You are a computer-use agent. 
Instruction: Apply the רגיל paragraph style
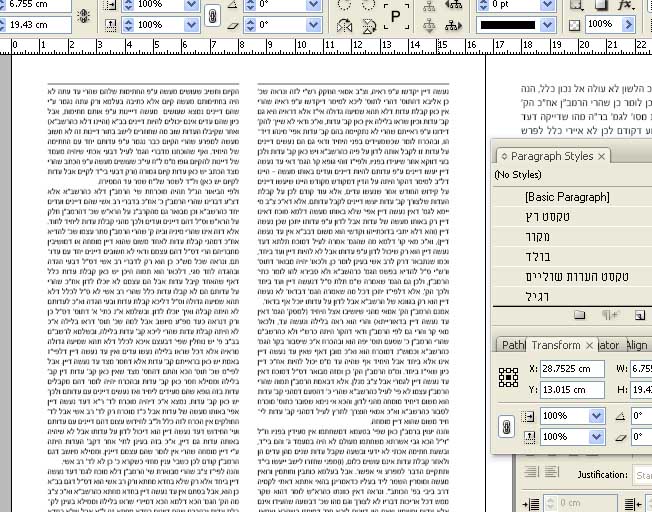click(572, 297)
